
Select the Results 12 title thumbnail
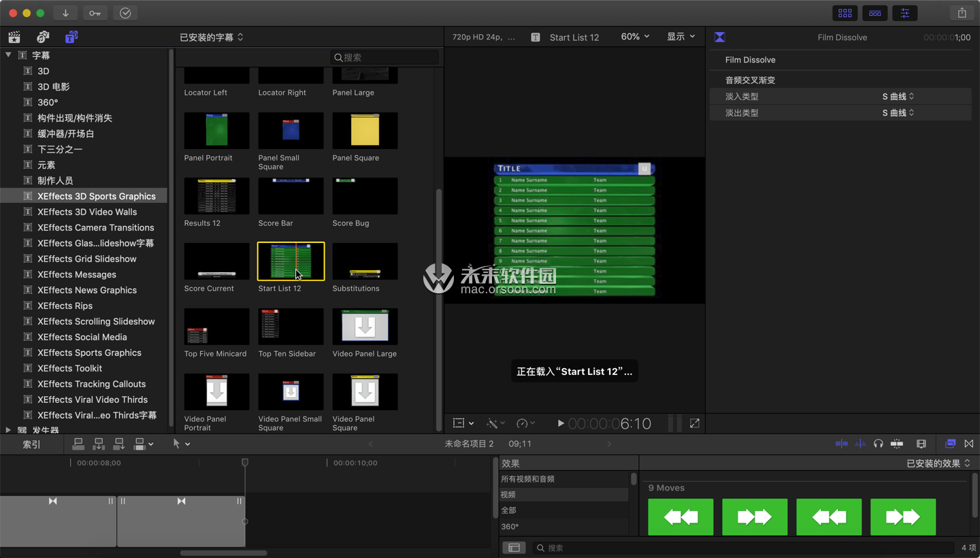[216, 196]
